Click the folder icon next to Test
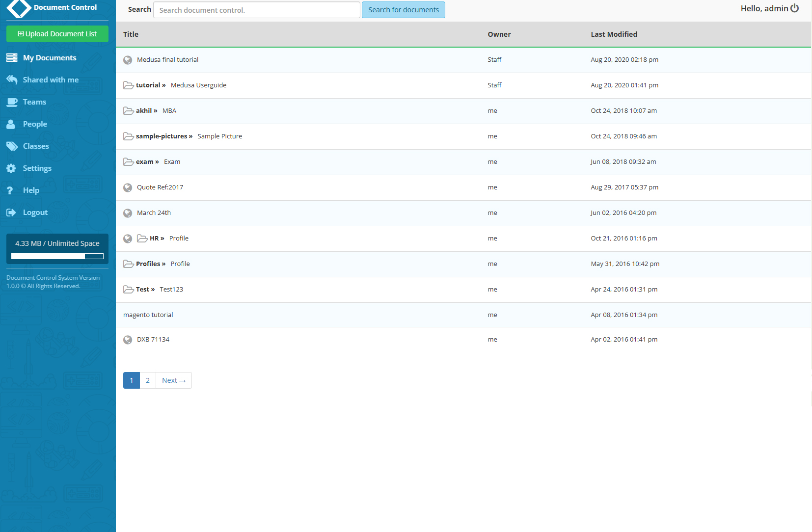Viewport: 812px width, 532px height. pos(128,289)
